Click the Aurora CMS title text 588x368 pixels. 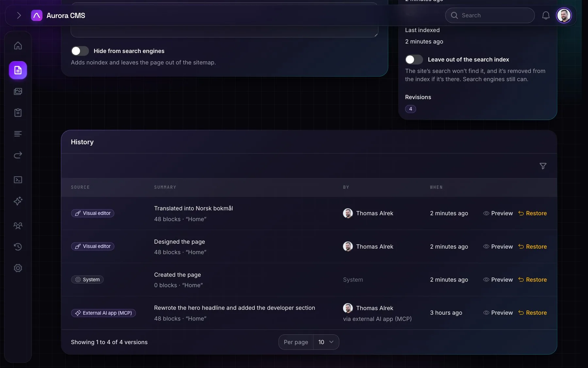66,15
